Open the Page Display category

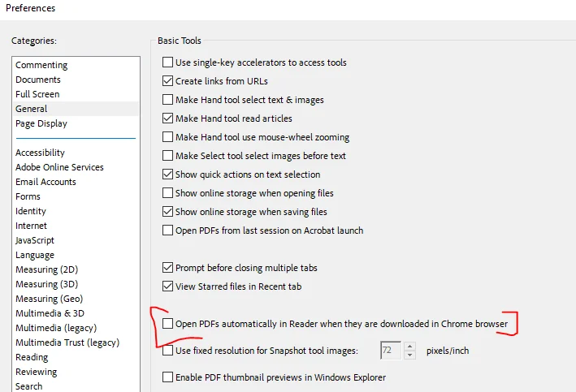pyautogui.click(x=41, y=123)
